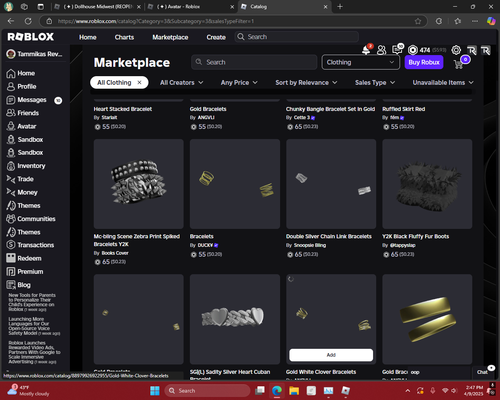Image resolution: width=500 pixels, height=400 pixels.
Task: Open the Sort by Relevance dropdown
Action: 306,83
